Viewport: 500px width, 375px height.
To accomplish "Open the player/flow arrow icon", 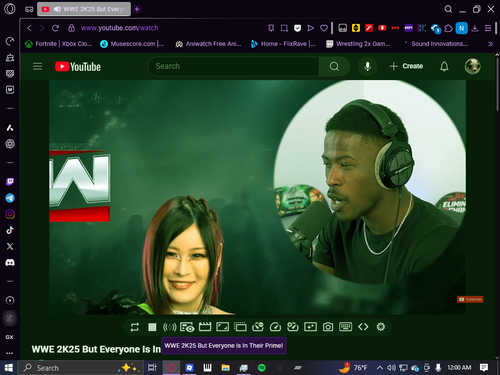I will point(310,28).
